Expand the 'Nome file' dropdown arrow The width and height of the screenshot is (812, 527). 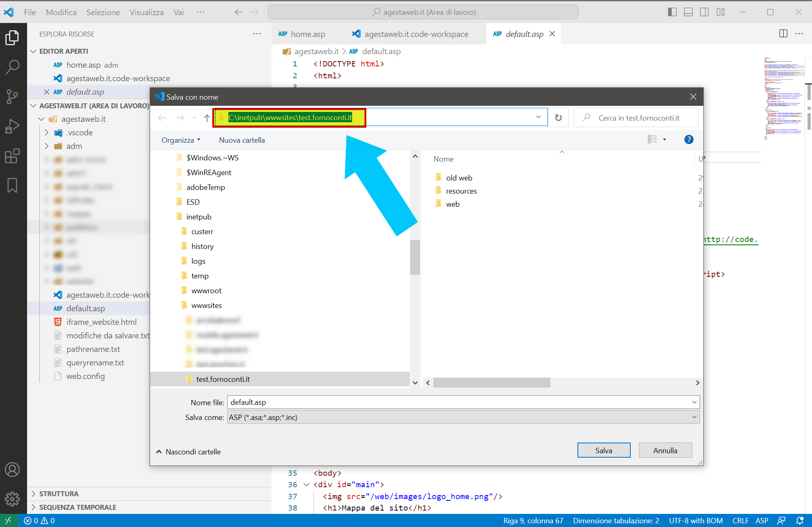point(694,402)
